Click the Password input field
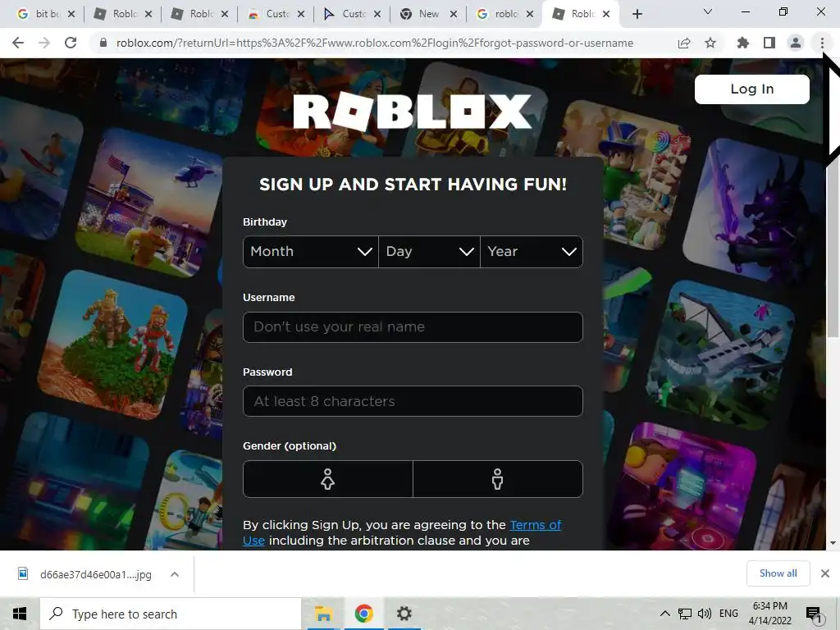This screenshot has height=630, width=840. [413, 401]
